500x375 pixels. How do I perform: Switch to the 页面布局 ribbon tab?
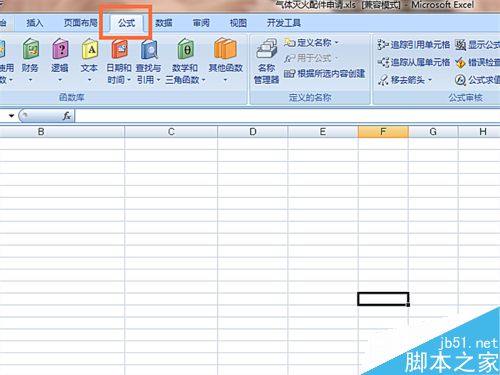pos(80,23)
